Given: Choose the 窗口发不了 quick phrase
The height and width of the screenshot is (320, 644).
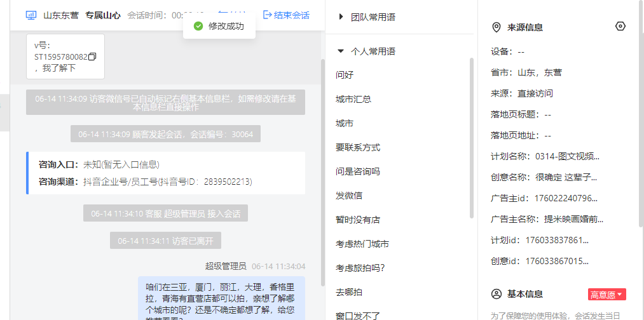Looking at the screenshot, I should point(358,316).
